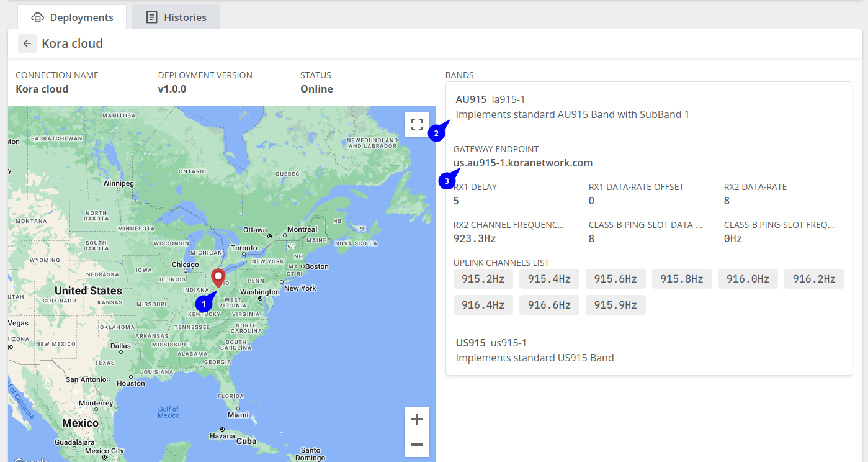
Task: Click the Kora cloud page title
Action: tap(72, 43)
